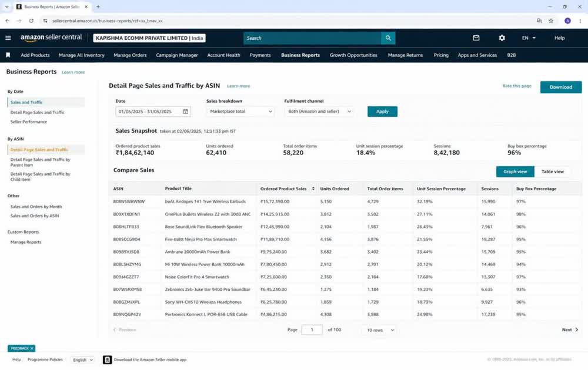Switch to Table view

point(552,171)
